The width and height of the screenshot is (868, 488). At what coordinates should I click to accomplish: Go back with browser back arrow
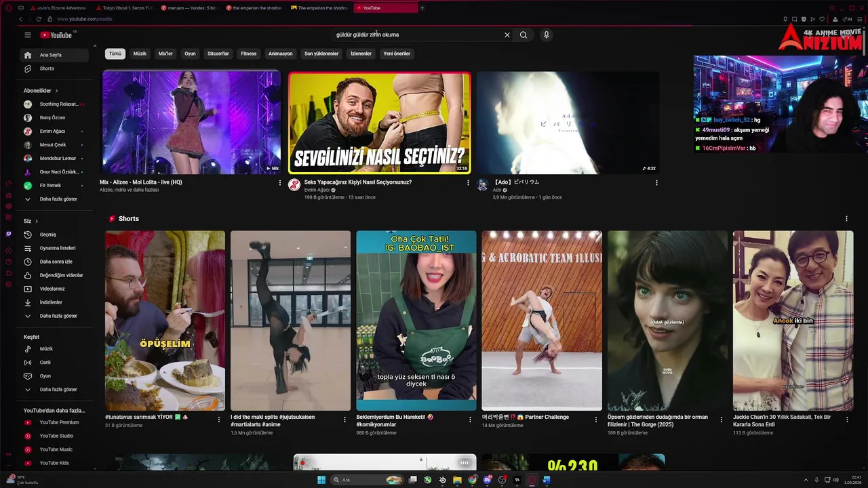coord(20,19)
